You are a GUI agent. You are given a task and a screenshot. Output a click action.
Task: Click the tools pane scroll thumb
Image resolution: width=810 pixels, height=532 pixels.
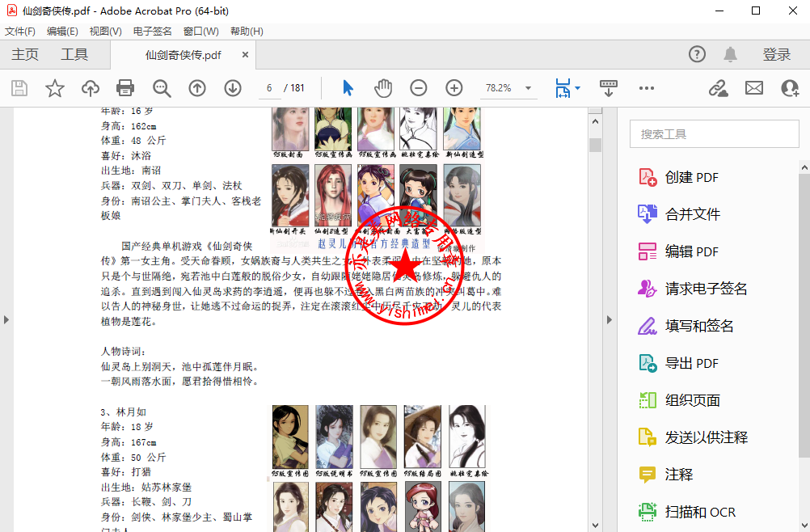coord(804,316)
